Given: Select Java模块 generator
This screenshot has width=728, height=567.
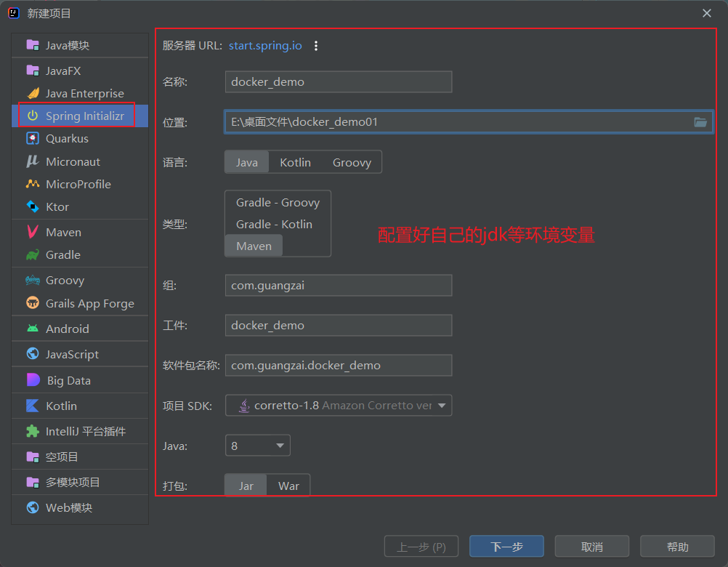Looking at the screenshot, I should (80, 45).
